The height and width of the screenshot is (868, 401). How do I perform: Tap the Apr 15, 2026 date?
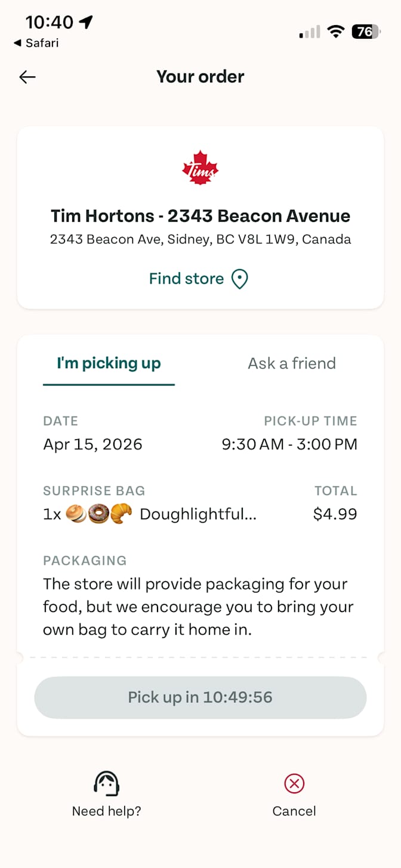pyautogui.click(x=92, y=444)
